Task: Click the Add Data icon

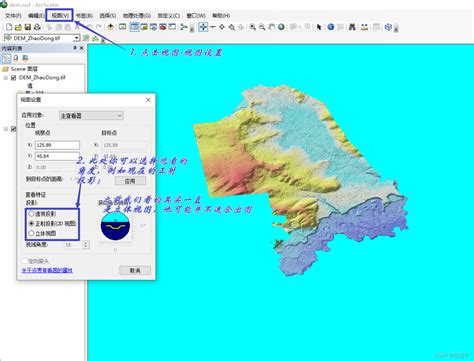Action: (x=110, y=27)
